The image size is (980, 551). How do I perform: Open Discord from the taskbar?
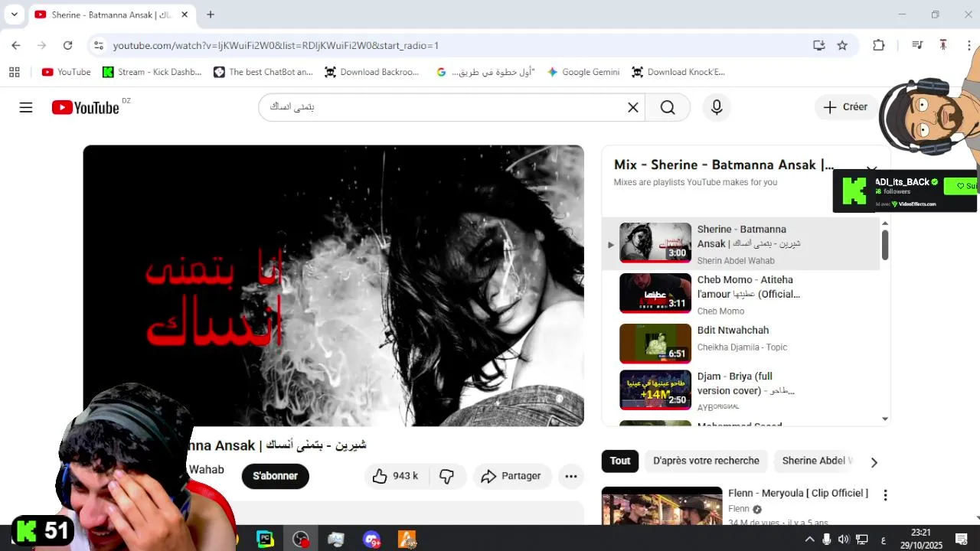(372, 540)
